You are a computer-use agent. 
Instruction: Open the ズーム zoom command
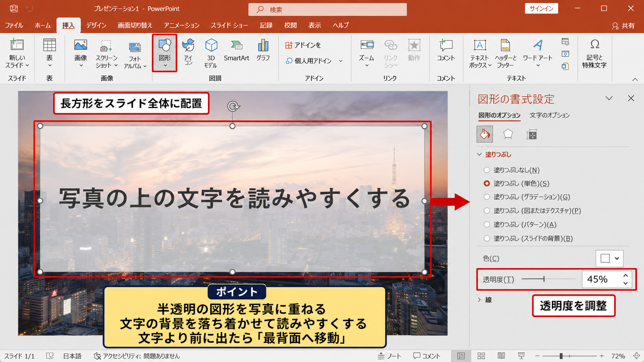click(367, 53)
